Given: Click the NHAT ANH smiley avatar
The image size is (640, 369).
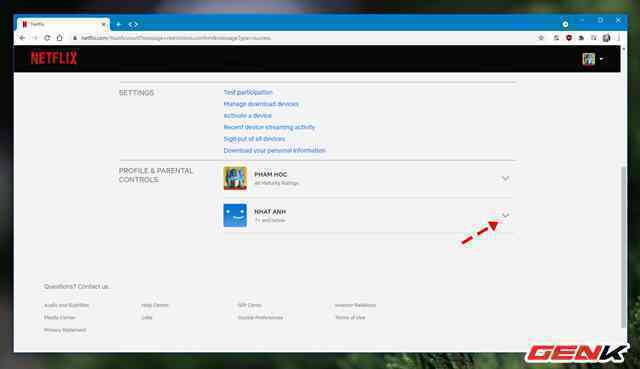Looking at the screenshot, I should point(235,215).
